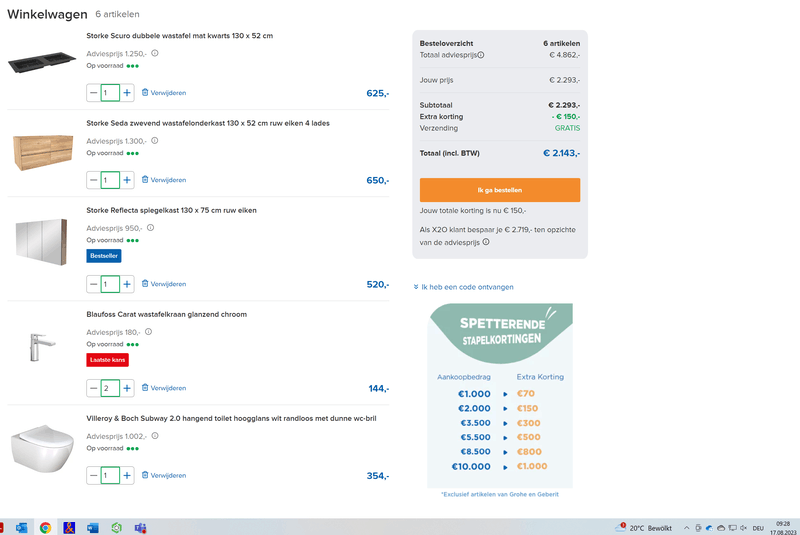This screenshot has height=535, width=800.
Task: Open weather widget showing 20°C Bewölkt
Action: 643,528
